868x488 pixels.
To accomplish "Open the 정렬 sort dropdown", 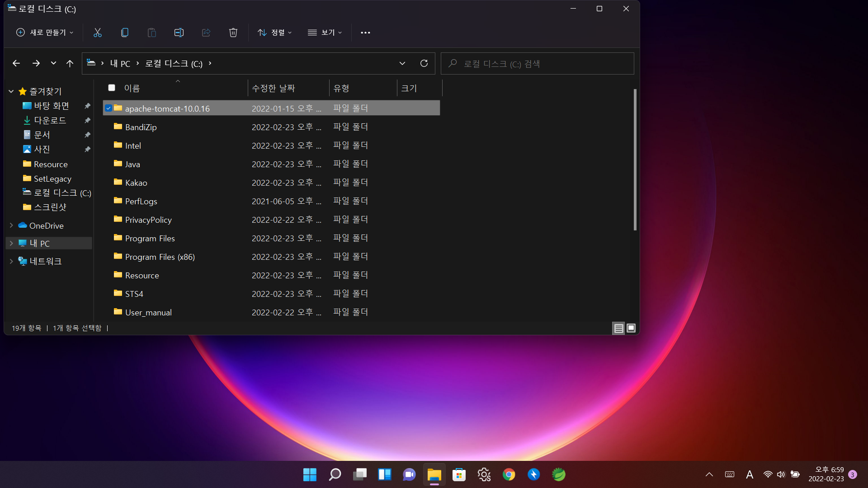I will point(274,33).
